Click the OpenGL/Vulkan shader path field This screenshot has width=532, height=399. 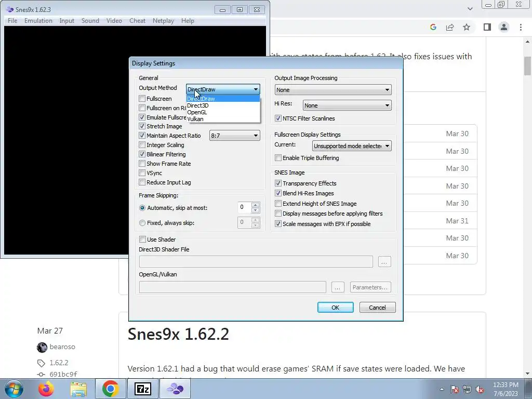[x=232, y=287]
